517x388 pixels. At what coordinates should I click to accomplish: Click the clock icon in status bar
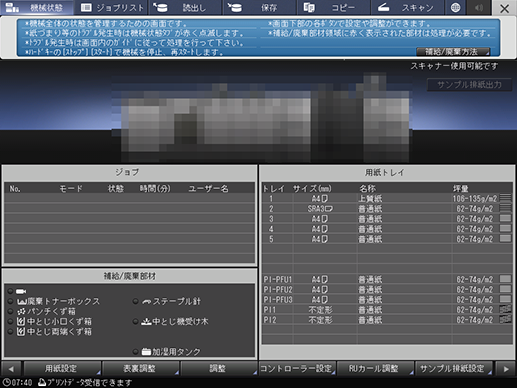(6, 382)
